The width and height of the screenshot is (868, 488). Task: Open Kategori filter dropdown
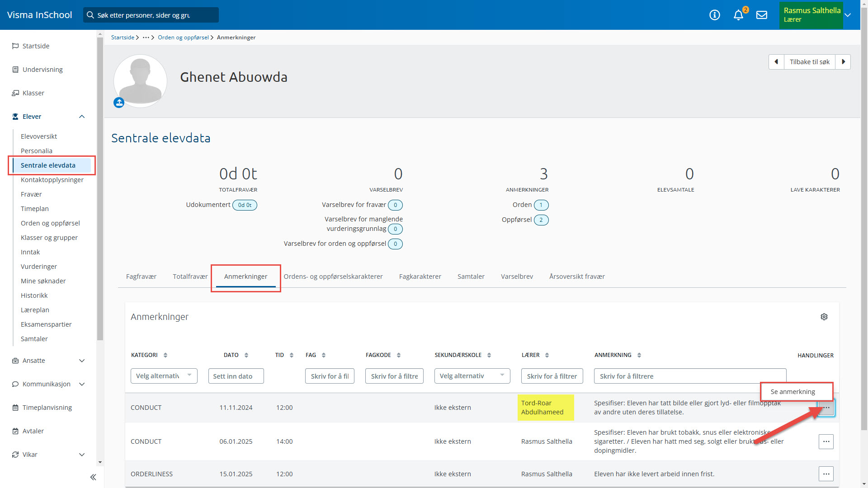click(x=164, y=376)
